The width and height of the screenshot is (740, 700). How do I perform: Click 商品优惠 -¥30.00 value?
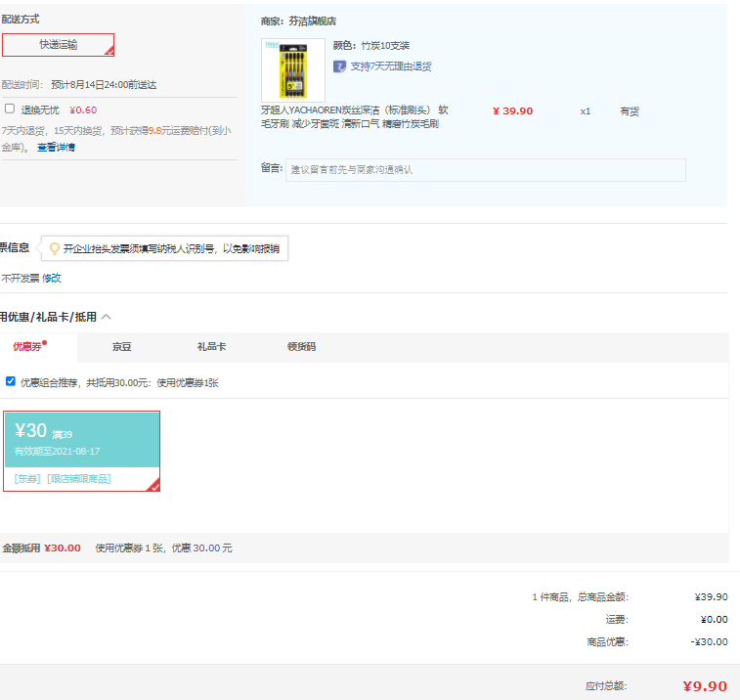710,642
